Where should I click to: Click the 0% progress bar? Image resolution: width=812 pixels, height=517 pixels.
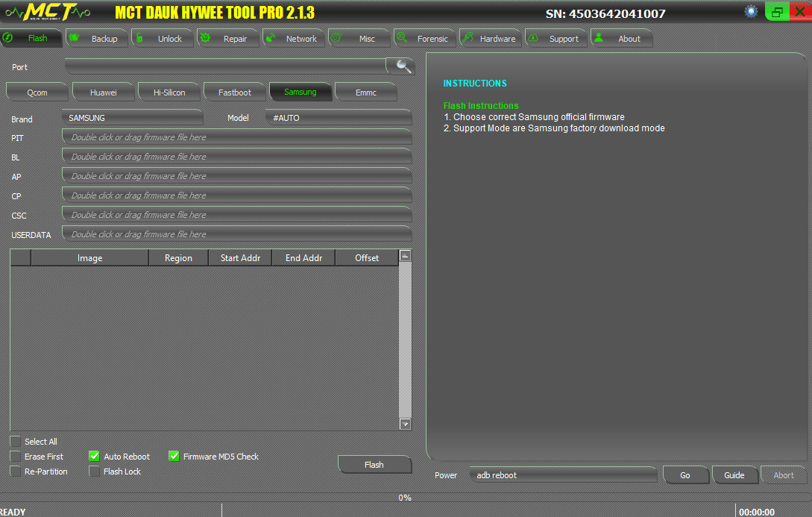coord(406,498)
